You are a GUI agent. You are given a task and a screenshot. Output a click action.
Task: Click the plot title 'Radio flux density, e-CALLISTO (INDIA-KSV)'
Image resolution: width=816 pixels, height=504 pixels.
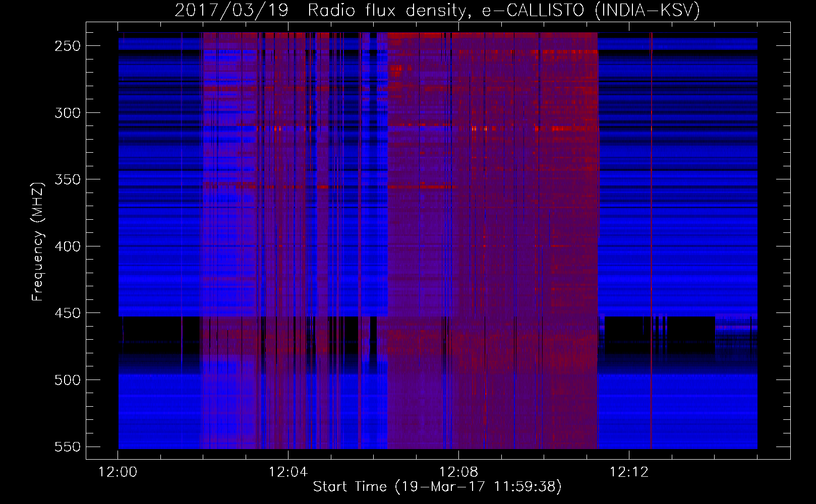pos(504,10)
